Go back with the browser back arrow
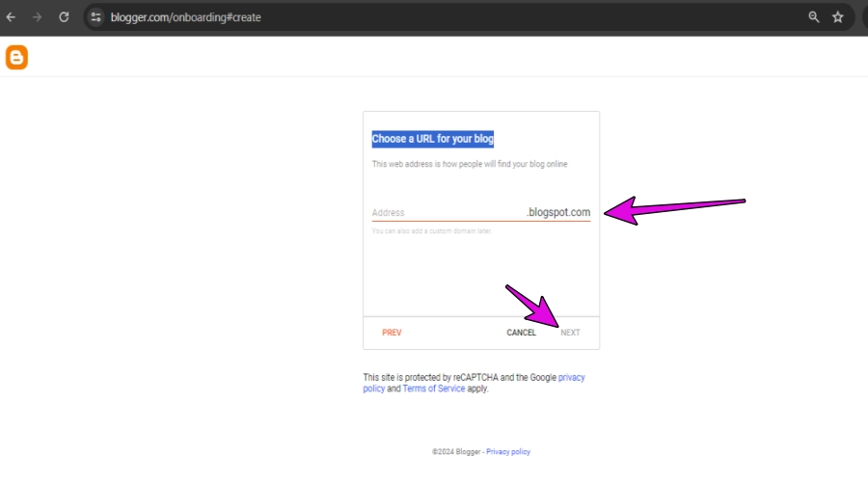The width and height of the screenshot is (868, 482). 11,17
